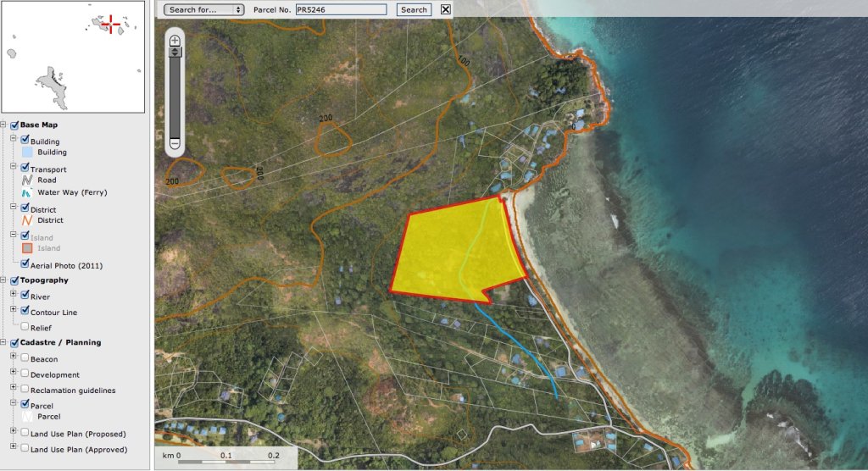
Task: Click the zoom slider handle
Action: tap(175, 52)
